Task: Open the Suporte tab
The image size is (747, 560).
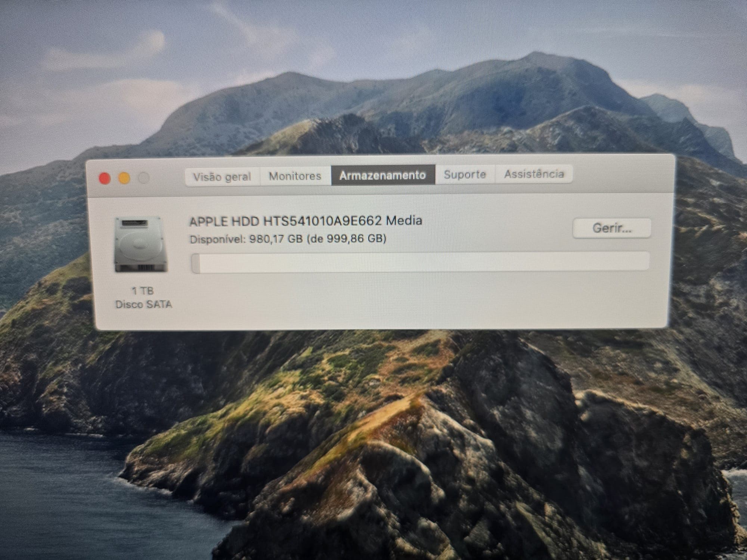Action: click(465, 174)
